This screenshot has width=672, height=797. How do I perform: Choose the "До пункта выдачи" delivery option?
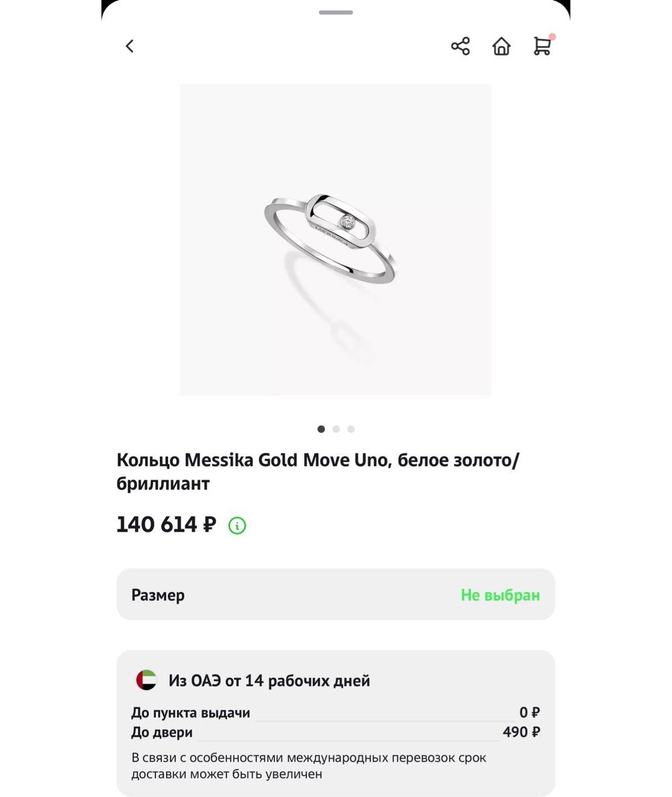point(190,713)
